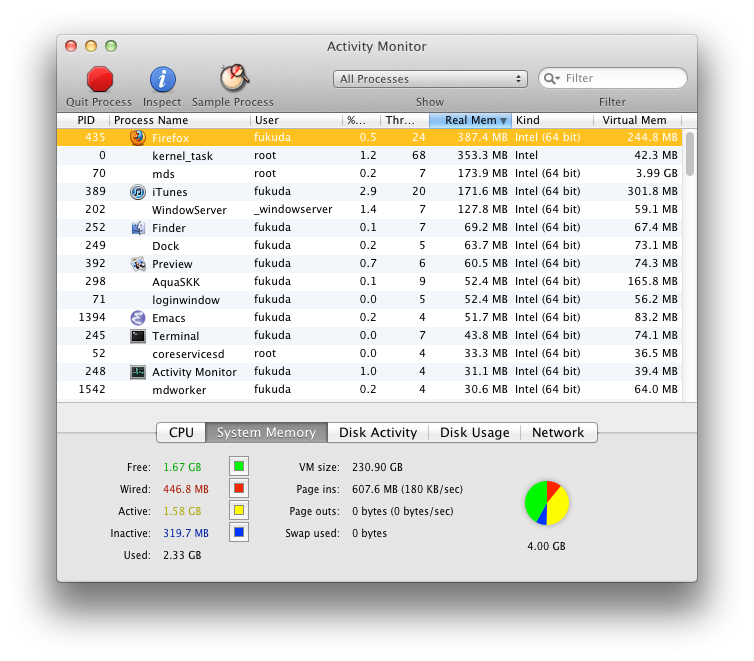
Task: Click the Activity Monitor app icon in list
Action: click(138, 372)
